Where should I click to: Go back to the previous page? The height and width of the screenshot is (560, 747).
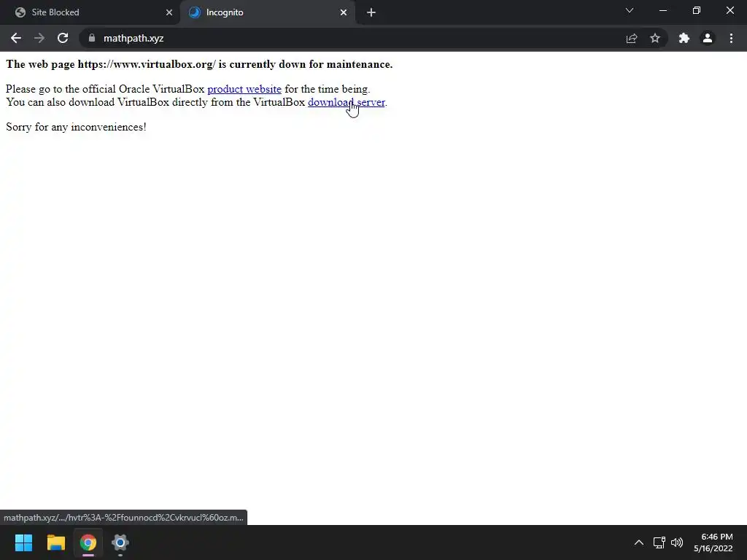(16, 38)
